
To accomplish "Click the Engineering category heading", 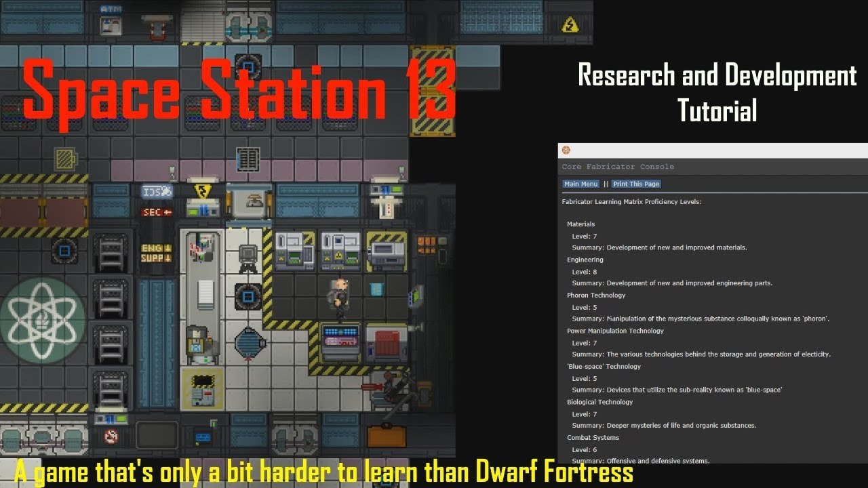I will pos(585,260).
